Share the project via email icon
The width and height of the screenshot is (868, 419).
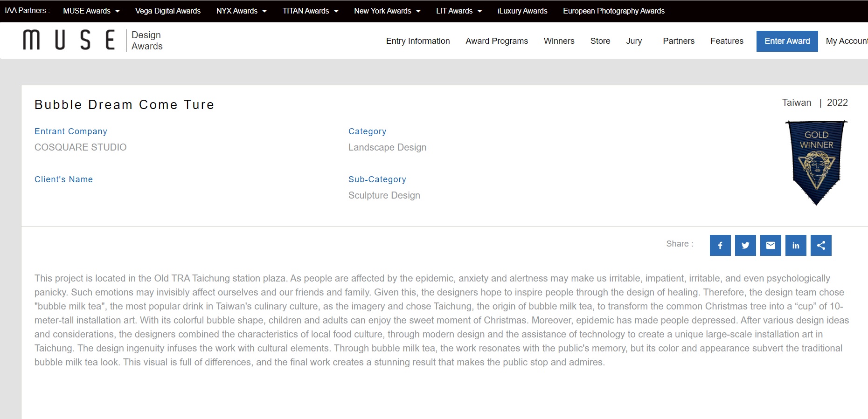click(771, 246)
